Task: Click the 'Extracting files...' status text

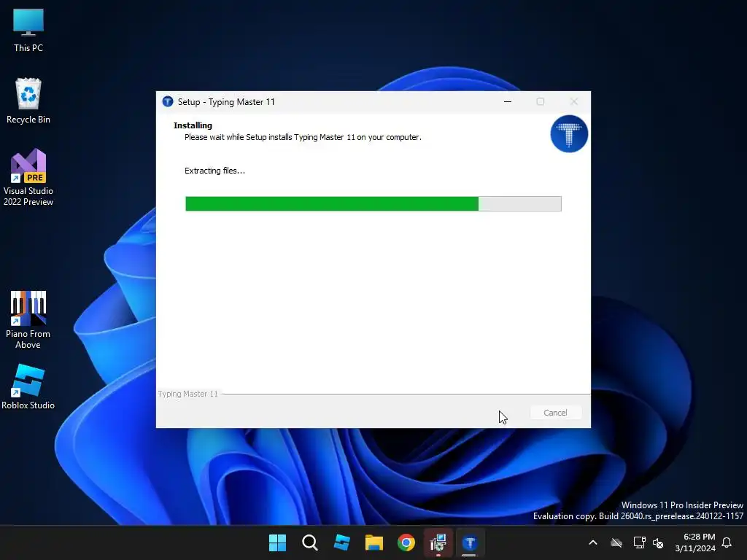Action: click(215, 171)
